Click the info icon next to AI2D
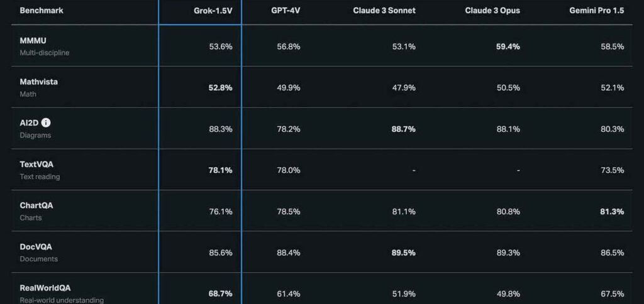 pyautogui.click(x=47, y=122)
